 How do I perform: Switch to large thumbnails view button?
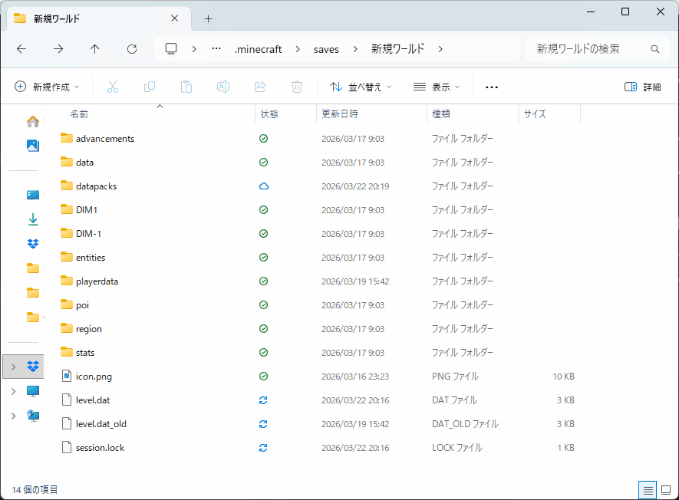(666, 490)
